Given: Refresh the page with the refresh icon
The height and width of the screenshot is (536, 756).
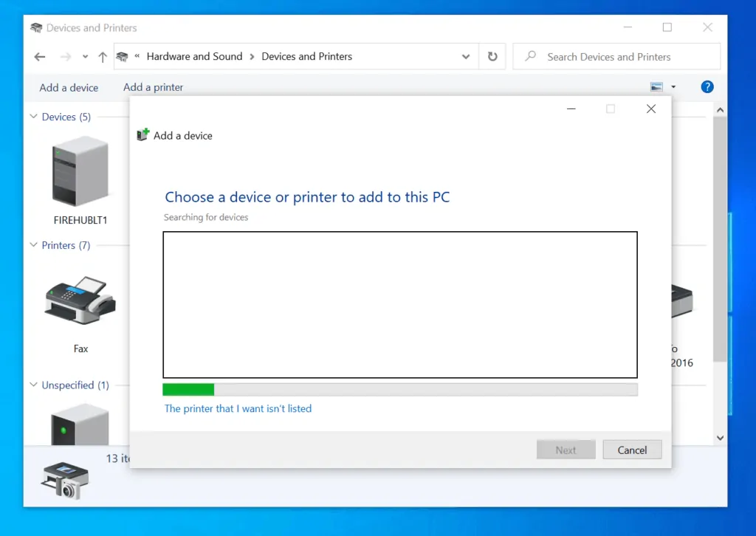Looking at the screenshot, I should point(492,56).
